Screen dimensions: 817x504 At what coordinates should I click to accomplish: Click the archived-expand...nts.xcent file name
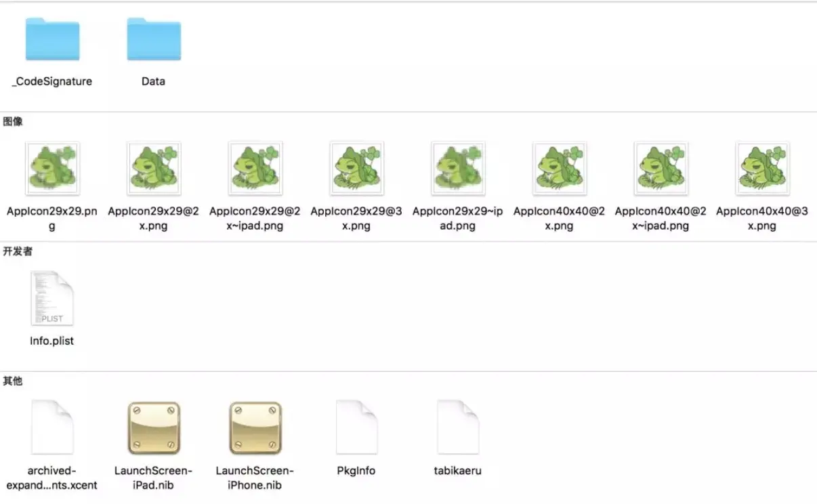pyautogui.click(x=52, y=478)
